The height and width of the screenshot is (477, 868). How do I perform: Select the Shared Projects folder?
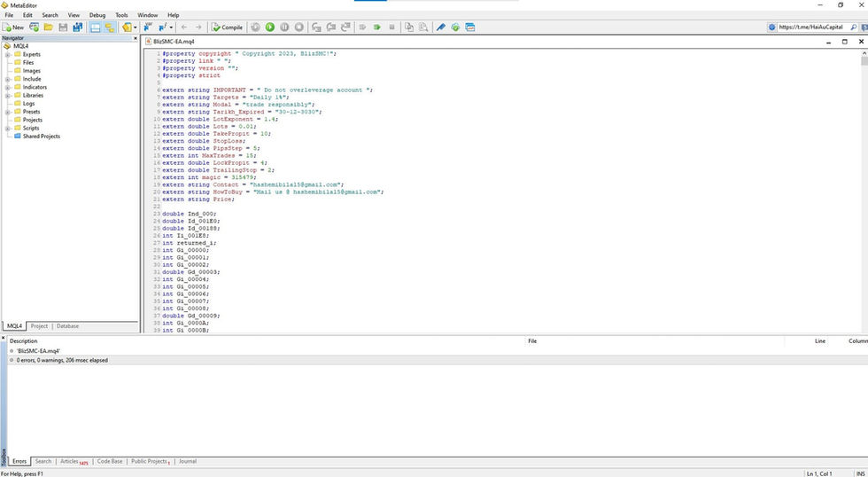pos(41,137)
